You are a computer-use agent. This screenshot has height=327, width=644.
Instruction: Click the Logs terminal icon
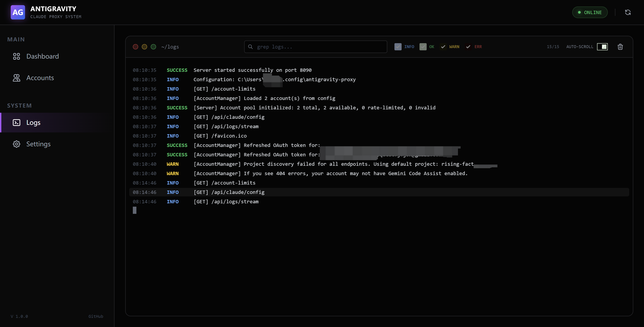tap(17, 123)
